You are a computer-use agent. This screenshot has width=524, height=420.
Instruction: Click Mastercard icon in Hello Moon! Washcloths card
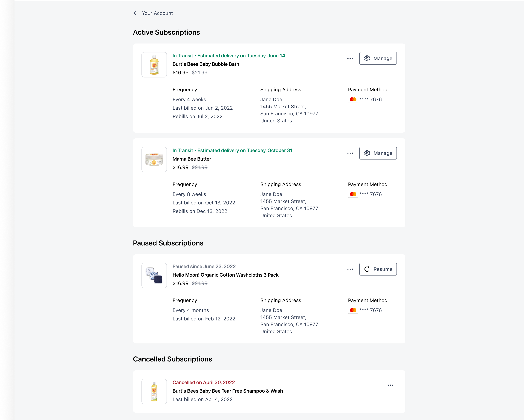(353, 310)
